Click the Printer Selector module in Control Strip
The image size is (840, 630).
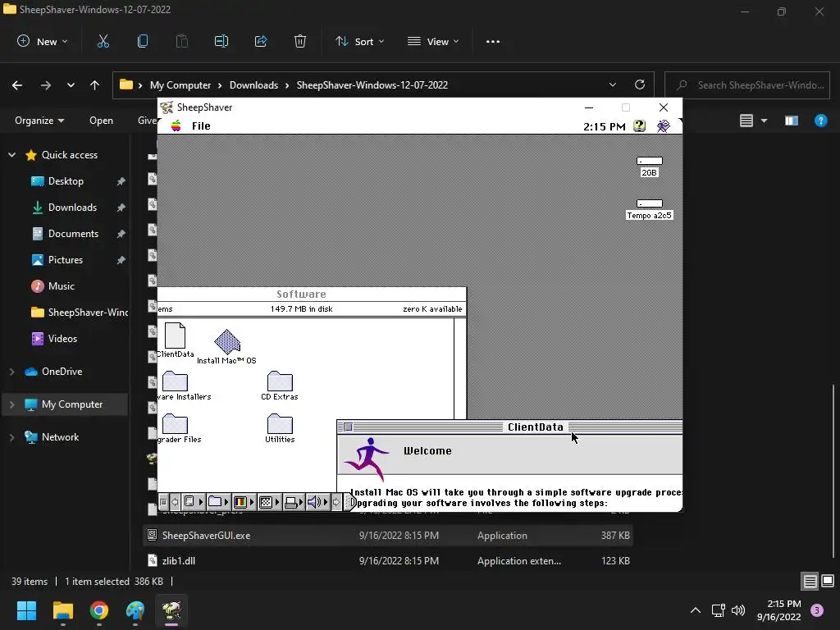(x=294, y=502)
